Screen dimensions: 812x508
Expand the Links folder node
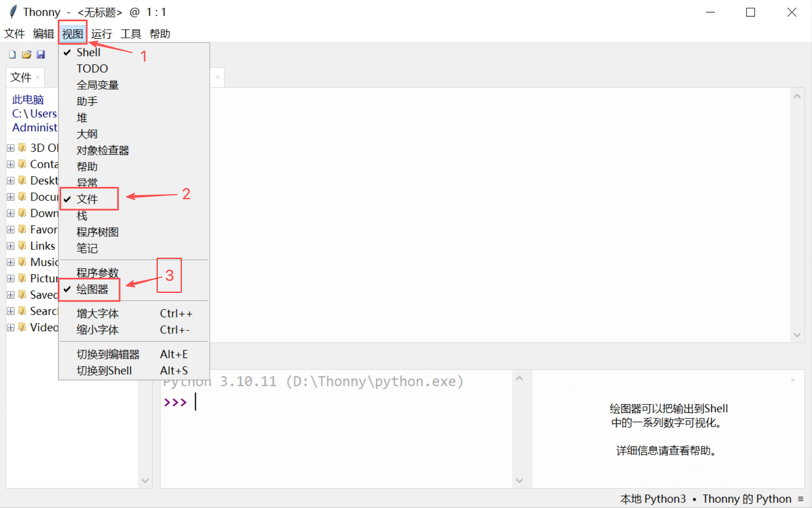[x=11, y=246]
